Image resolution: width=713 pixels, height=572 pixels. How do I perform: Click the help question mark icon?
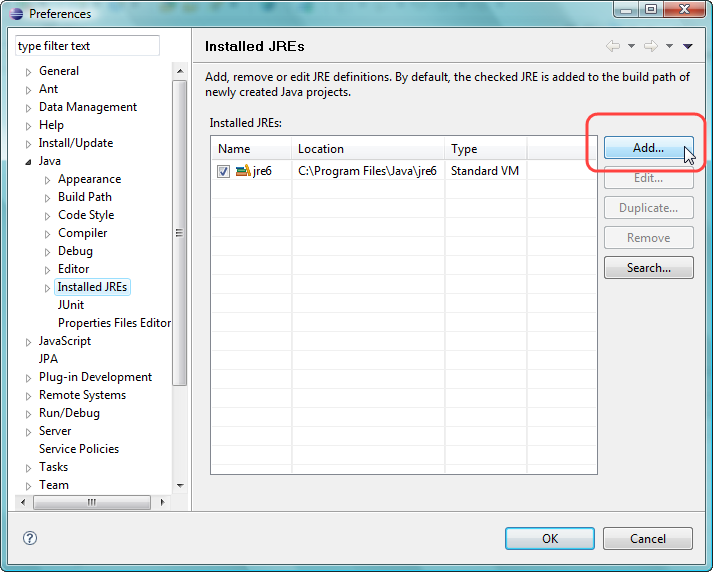click(30, 538)
